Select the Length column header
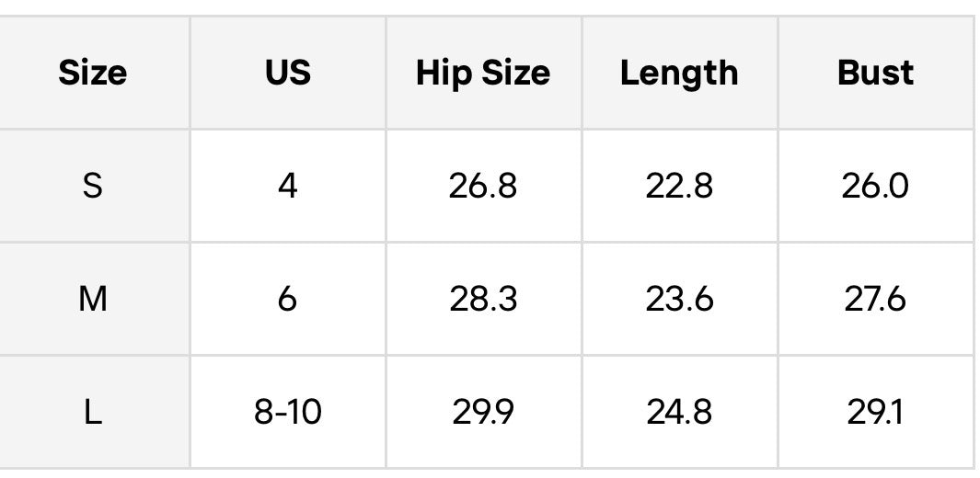 coord(679,73)
